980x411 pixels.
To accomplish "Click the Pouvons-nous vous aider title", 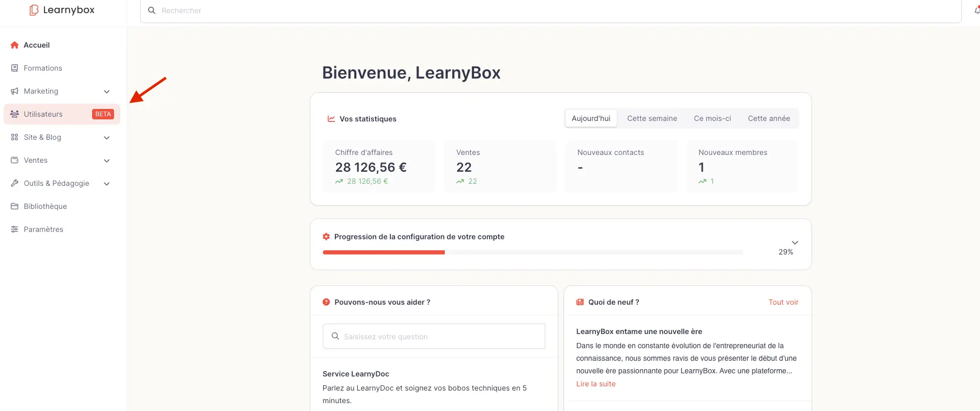I will 382,302.
